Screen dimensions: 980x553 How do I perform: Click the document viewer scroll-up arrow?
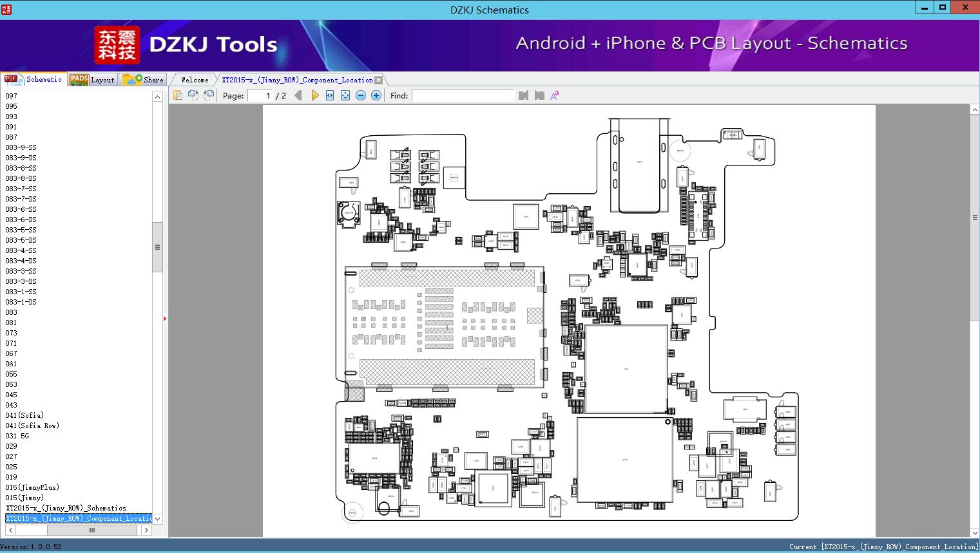(975, 110)
